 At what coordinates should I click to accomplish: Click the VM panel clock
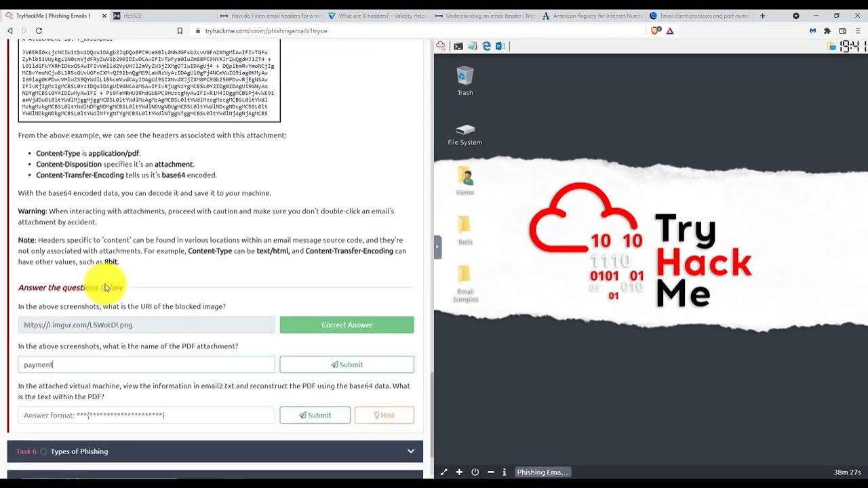pyautogui.click(x=853, y=46)
